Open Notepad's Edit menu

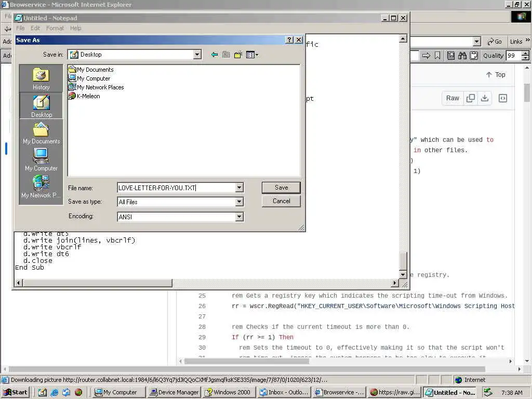35,28
